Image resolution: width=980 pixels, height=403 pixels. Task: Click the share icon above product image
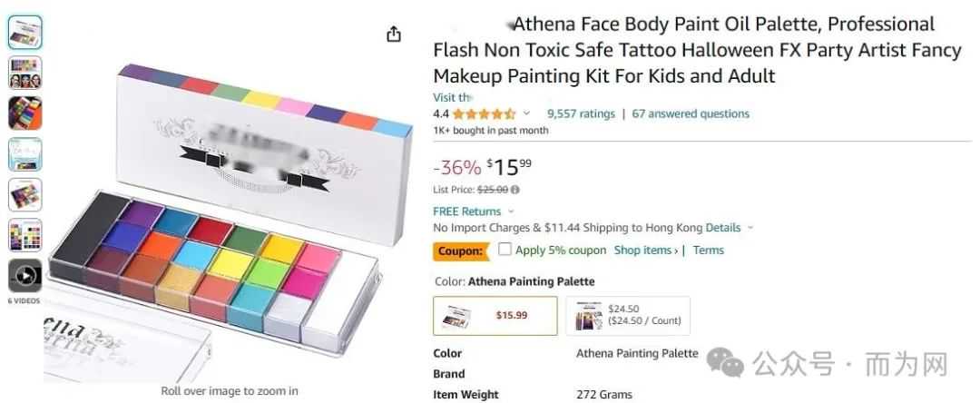coord(393,34)
